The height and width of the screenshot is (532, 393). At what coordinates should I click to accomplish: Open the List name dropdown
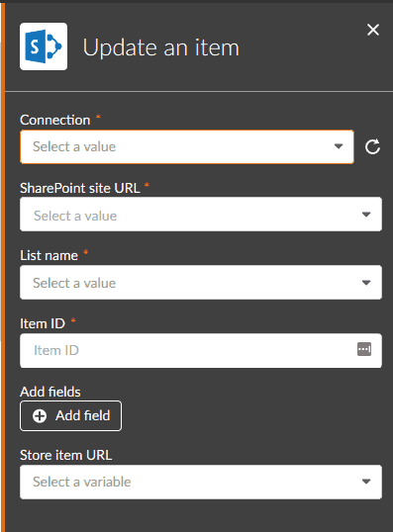click(x=201, y=282)
